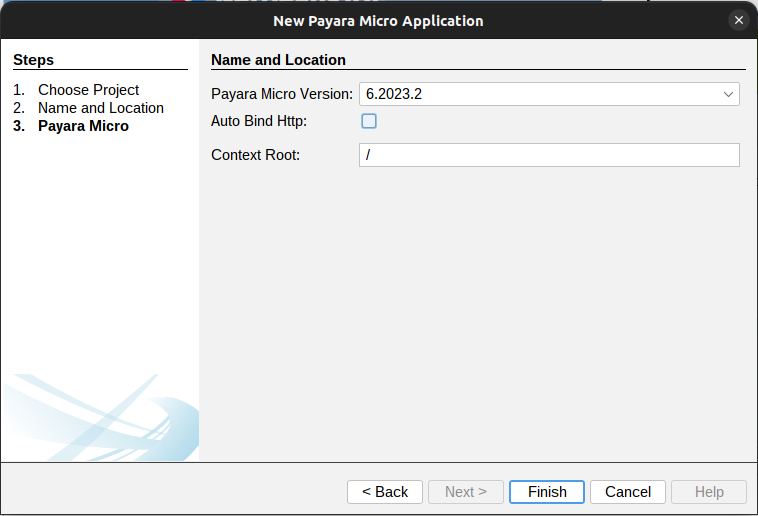Click the Steps heading
Screen dimensions: 758x516
pyautogui.click(x=34, y=61)
